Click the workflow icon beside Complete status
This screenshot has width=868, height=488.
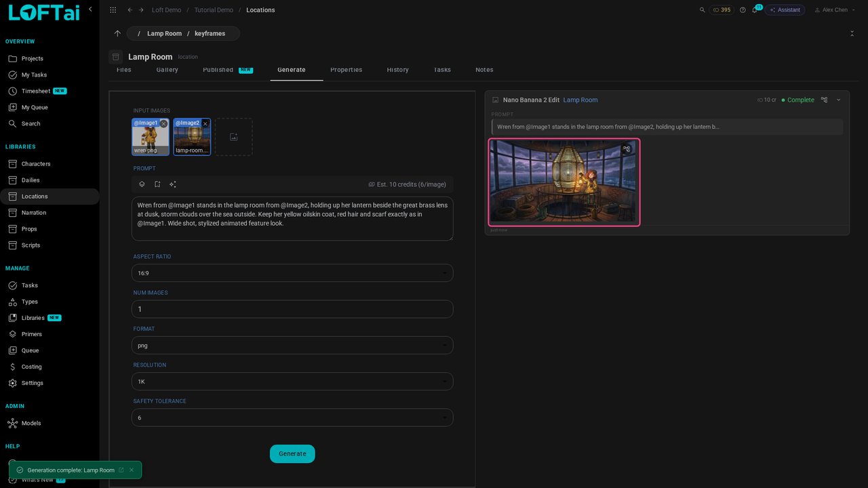coord(824,100)
